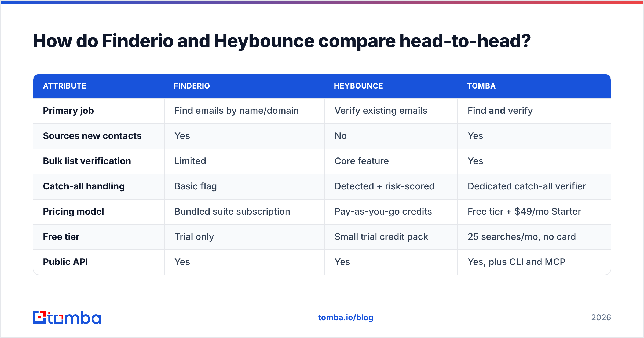Select the ATTRIBUTE column header
The image size is (644, 338).
click(x=65, y=86)
